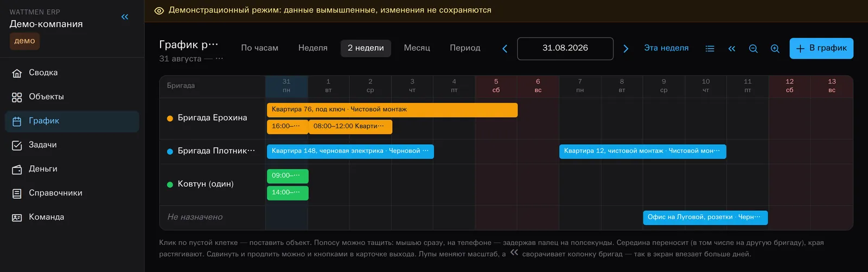Image resolution: width=868 pixels, height=272 pixels.
Task: Click the ID card icon next to Команда
Action: click(x=17, y=218)
